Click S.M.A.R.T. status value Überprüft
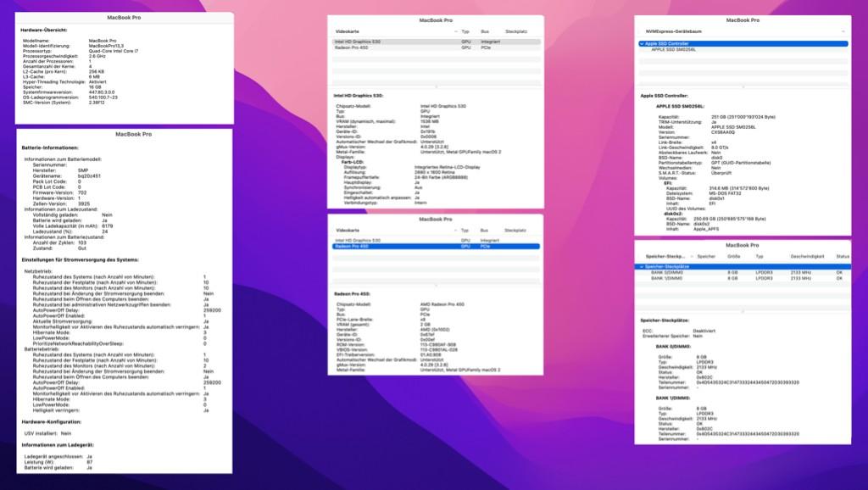The width and height of the screenshot is (868, 490). [721, 173]
